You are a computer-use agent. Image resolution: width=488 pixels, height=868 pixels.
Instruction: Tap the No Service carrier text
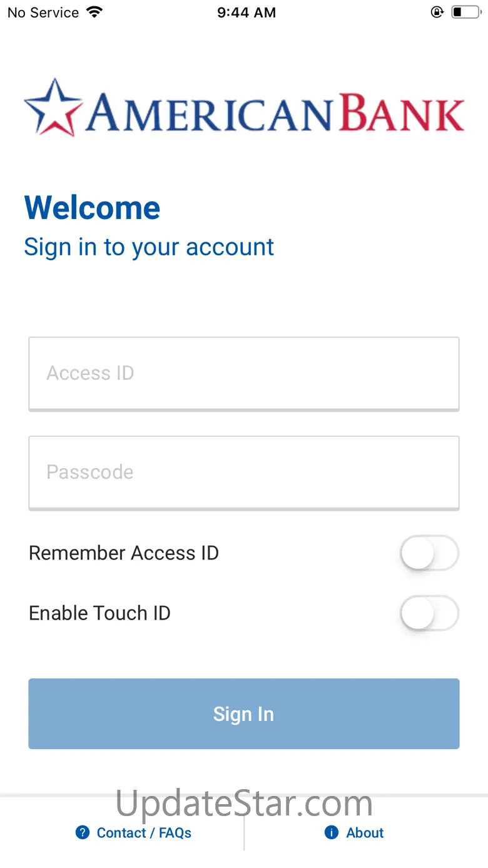tap(43, 13)
